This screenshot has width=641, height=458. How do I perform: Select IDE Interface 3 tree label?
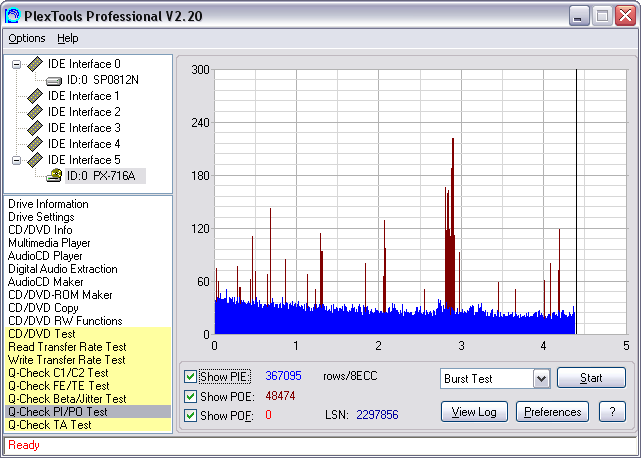84,128
